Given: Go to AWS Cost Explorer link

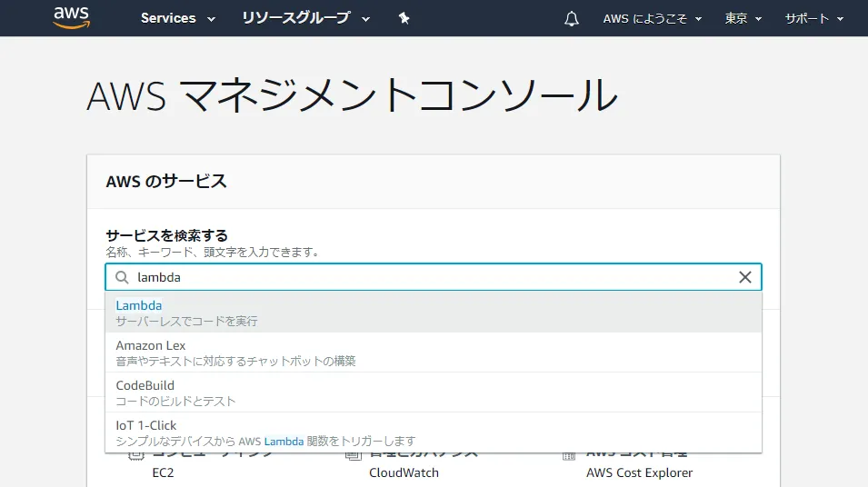Looking at the screenshot, I should point(639,472).
